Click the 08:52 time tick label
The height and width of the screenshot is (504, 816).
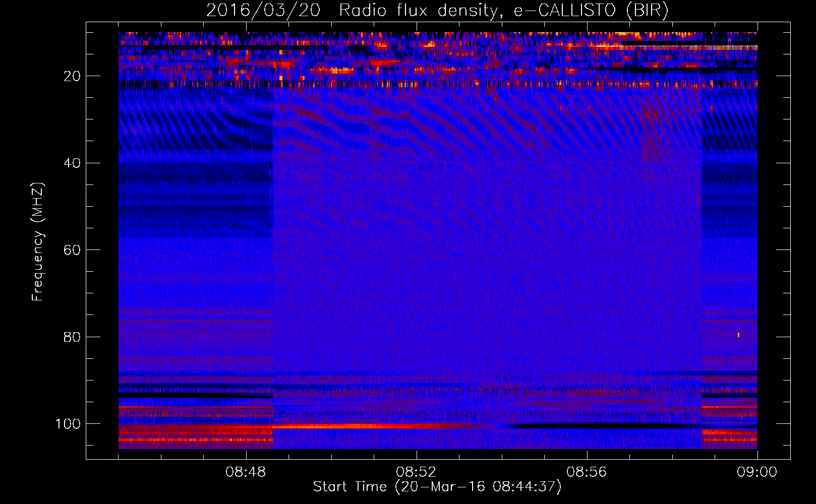tap(416, 472)
